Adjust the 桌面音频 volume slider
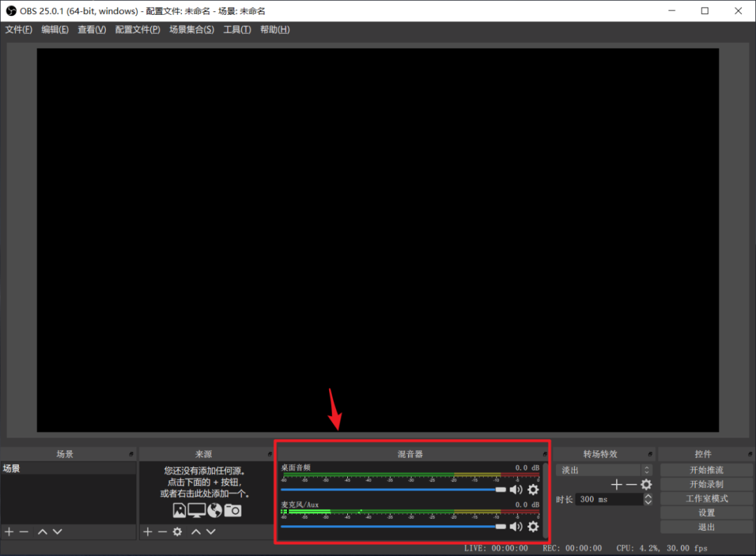The width and height of the screenshot is (756, 556). pyautogui.click(x=393, y=489)
